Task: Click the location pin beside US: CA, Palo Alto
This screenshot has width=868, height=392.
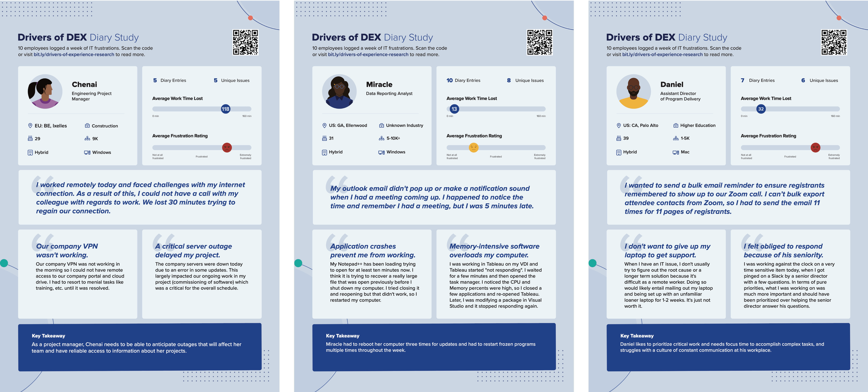Action: (x=619, y=125)
